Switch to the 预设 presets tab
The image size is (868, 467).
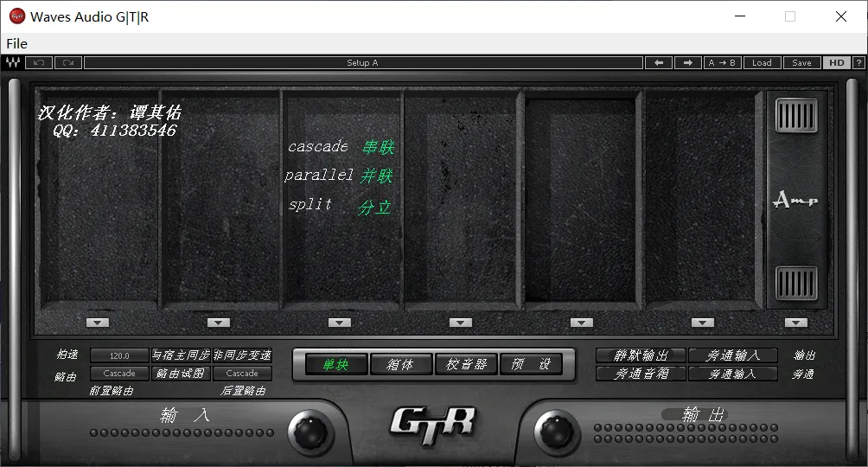[531, 364]
